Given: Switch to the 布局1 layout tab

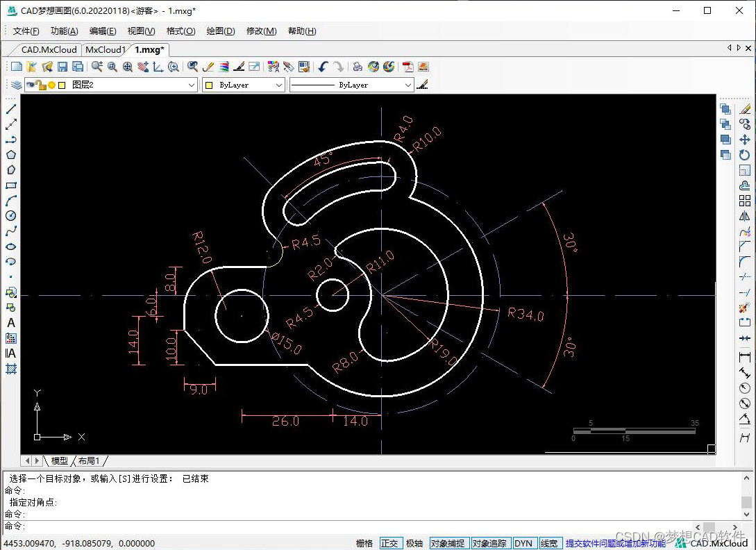Looking at the screenshot, I should coord(89,460).
